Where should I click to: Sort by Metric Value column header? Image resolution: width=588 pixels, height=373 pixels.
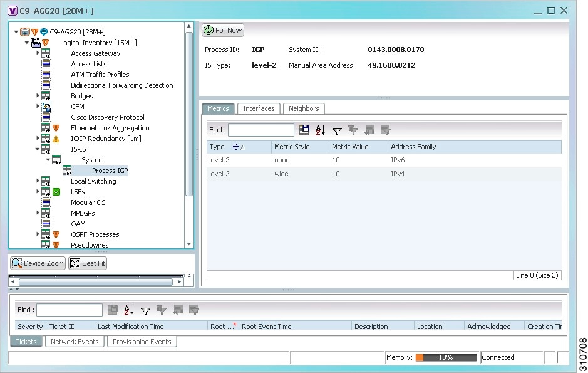point(359,147)
